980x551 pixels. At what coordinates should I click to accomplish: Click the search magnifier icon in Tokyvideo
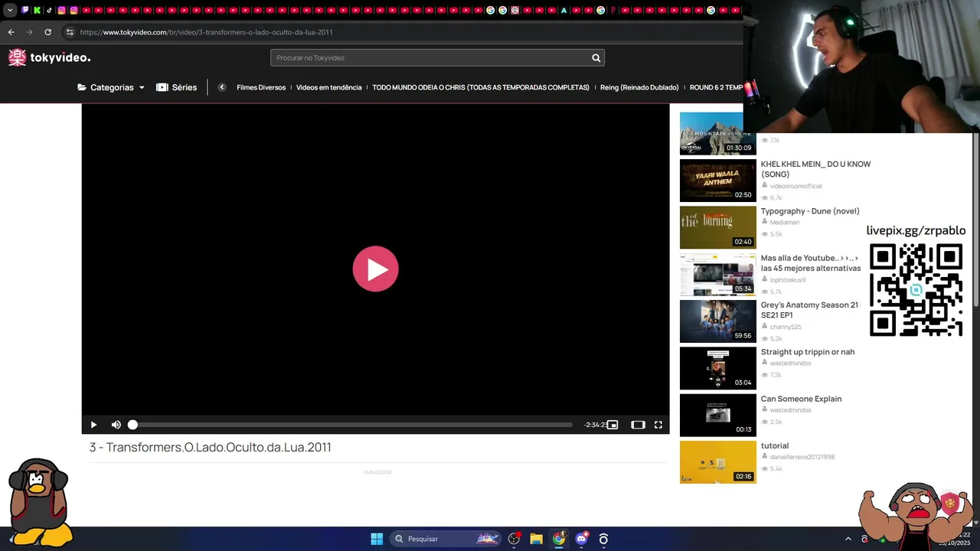596,58
